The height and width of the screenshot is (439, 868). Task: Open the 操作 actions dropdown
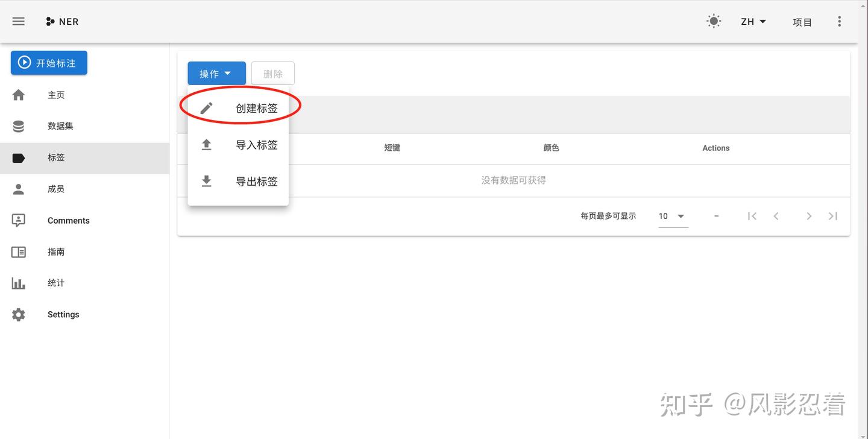pyautogui.click(x=216, y=73)
